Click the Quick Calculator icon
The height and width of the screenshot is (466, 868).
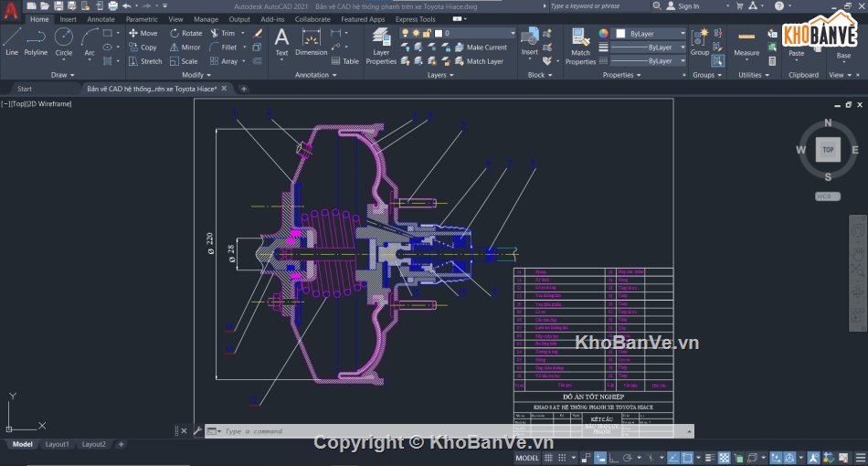(x=772, y=61)
